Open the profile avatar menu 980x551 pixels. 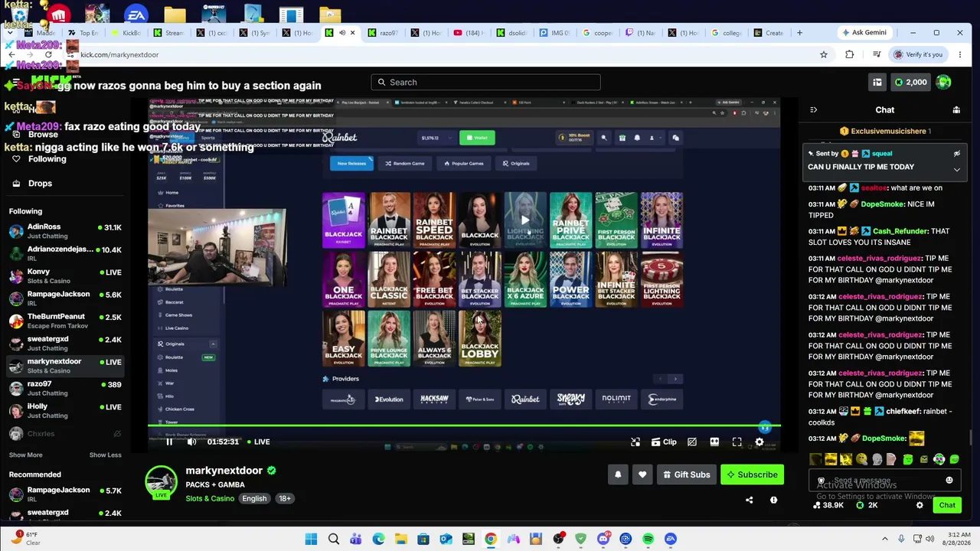click(x=943, y=82)
